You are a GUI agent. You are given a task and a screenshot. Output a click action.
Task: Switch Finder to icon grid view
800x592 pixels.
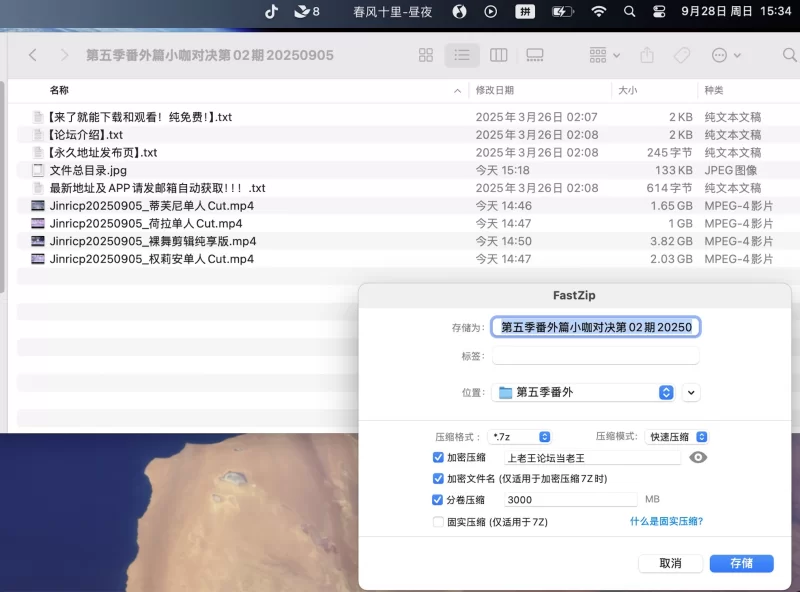point(426,55)
